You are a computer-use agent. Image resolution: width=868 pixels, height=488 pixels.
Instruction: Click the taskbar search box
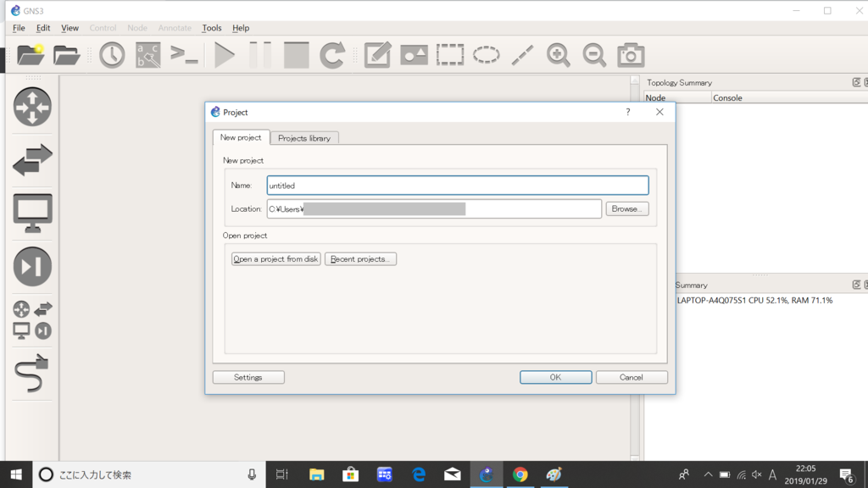coord(149,474)
